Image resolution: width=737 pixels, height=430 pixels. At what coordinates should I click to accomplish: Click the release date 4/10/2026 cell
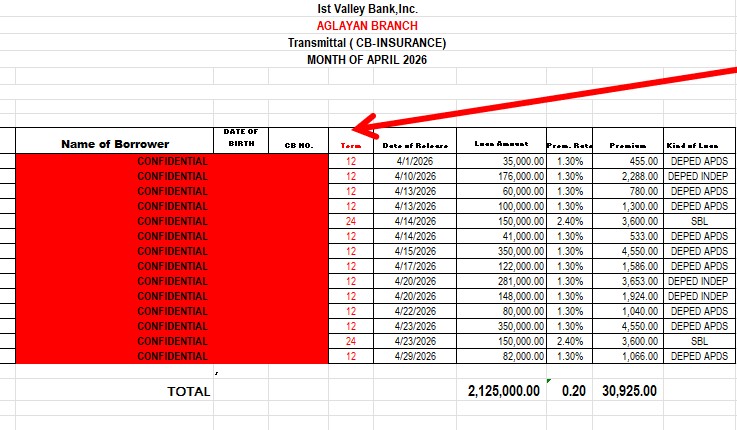tap(415, 176)
